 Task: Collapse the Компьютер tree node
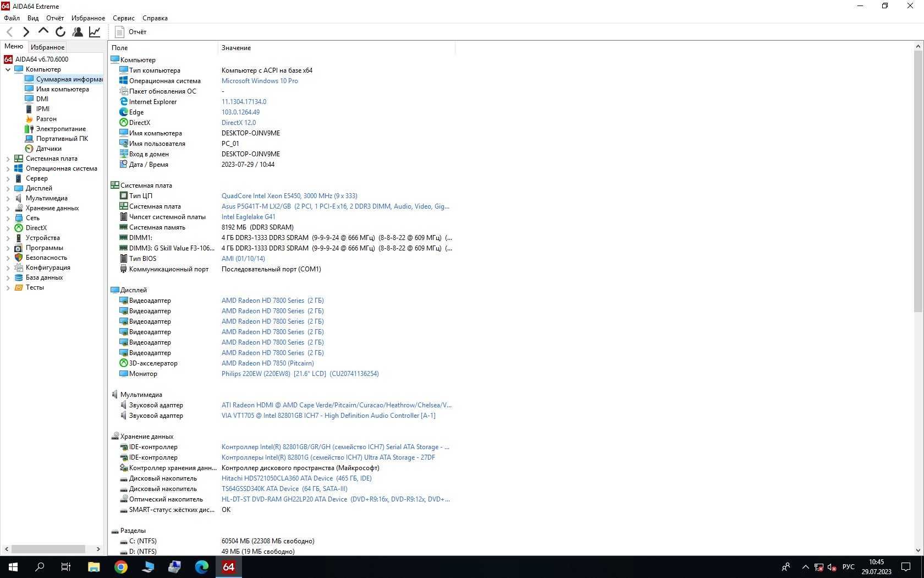(8, 69)
